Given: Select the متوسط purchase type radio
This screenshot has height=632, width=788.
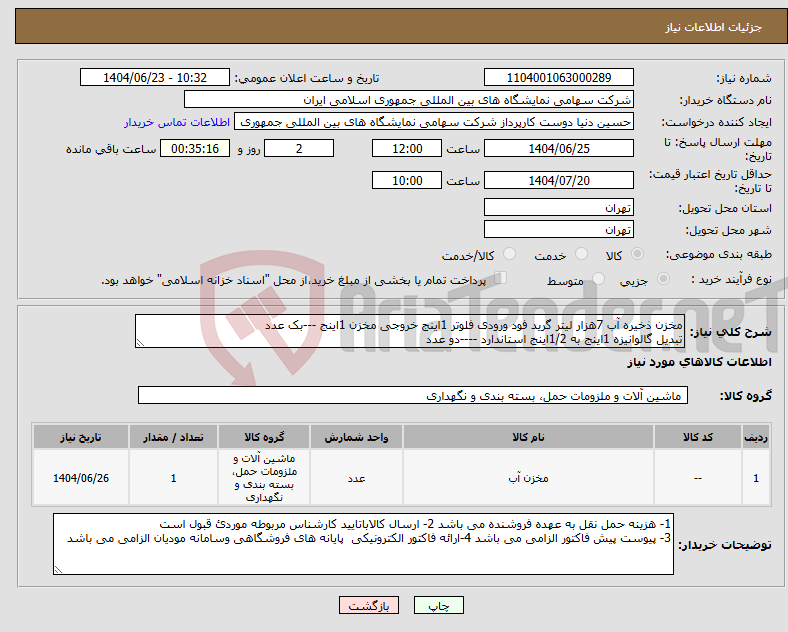Looking at the screenshot, I should click(598, 279).
